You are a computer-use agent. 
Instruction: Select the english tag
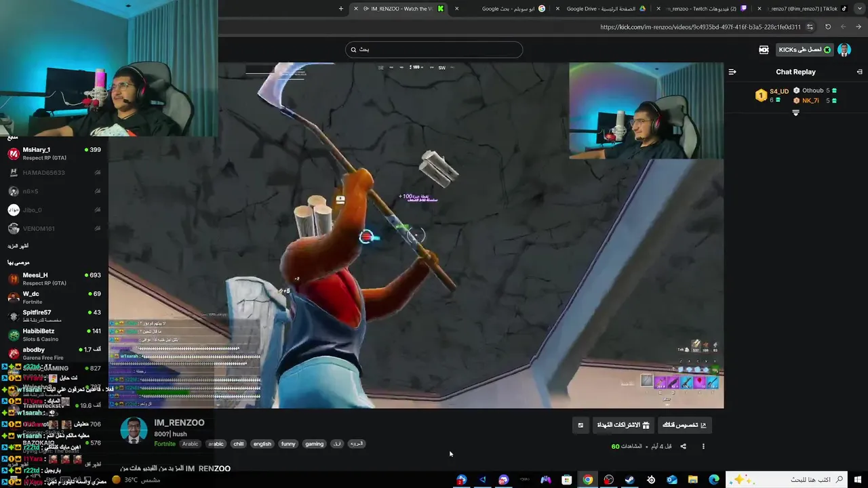pos(262,444)
